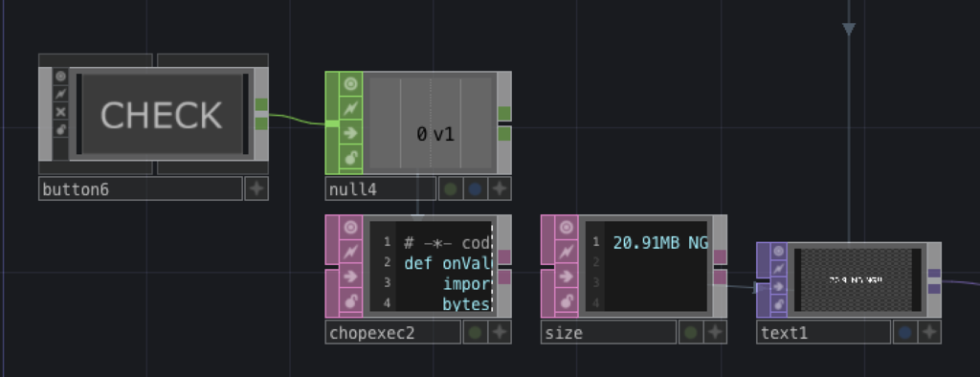Select the chopexec2 name label
980x377 pixels.
tap(393, 333)
